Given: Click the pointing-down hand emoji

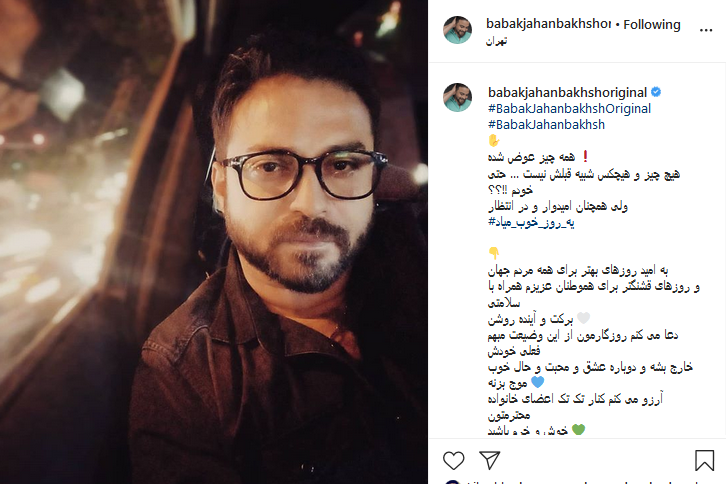Looking at the screenshot, I should click(x=494, y=253).
